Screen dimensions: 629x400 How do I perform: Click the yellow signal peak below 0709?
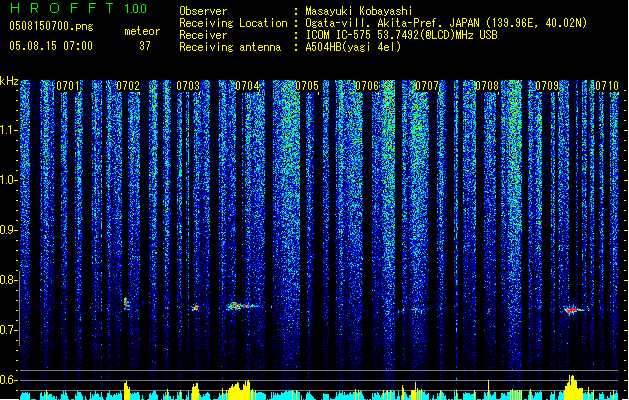pyautogui.click(x=572, y=387)
